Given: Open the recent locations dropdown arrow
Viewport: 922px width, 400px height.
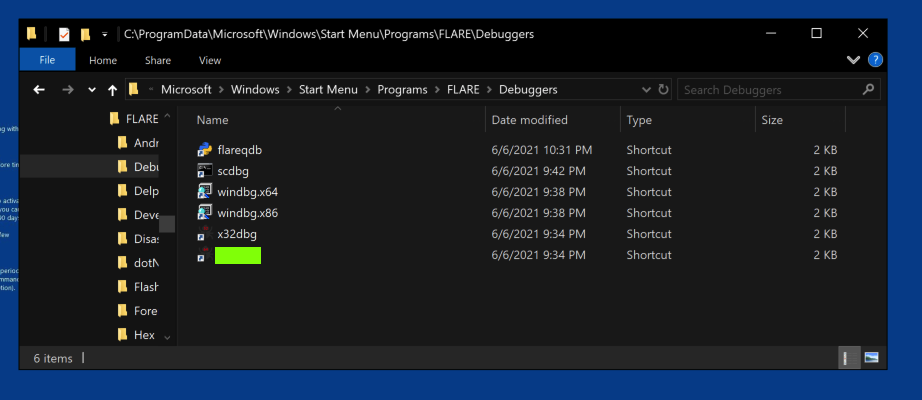Looking at the screenshot, I should (x=92, y=90).
